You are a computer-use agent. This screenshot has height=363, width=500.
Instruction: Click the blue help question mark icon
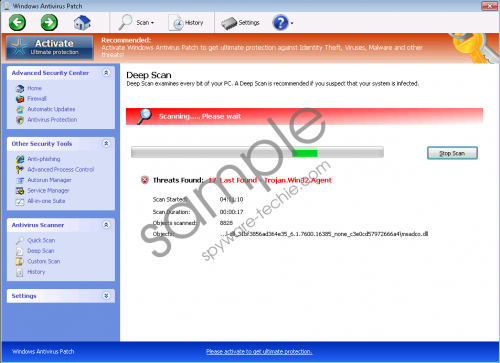click(280, 23)
